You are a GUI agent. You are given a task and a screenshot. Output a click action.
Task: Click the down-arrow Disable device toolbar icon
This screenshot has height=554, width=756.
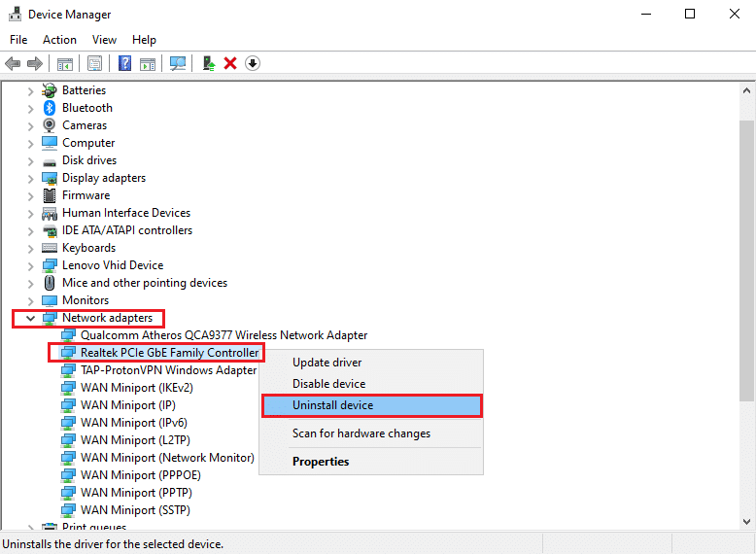tap(253, 63)
